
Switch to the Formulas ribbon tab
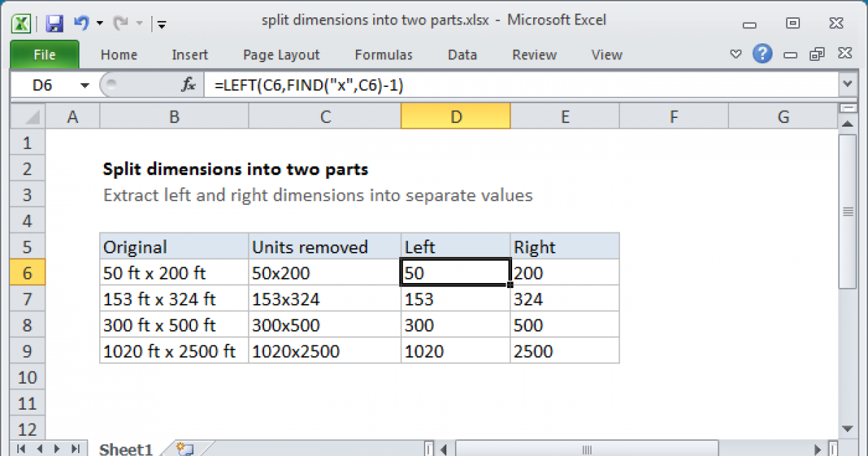tap(383, 54)
